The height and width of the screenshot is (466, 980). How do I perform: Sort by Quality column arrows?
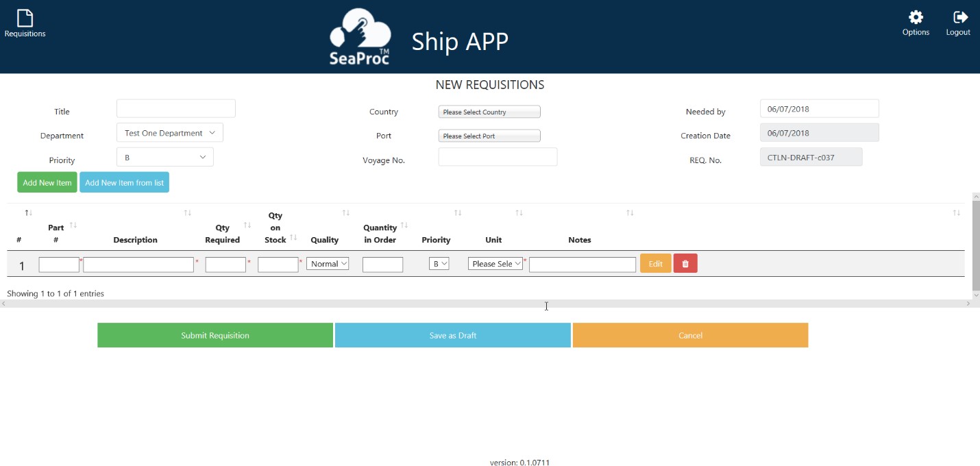tap(346, 213)
